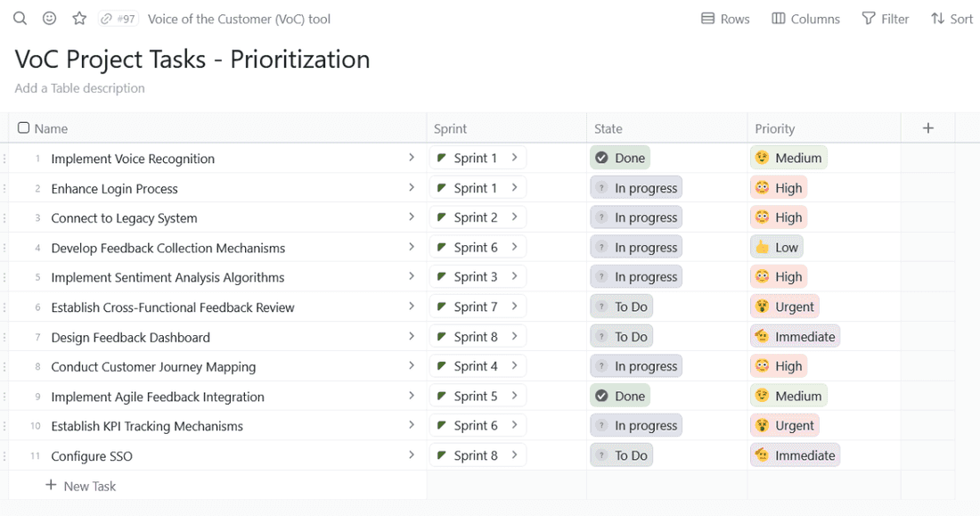The width and height of the screenshot is (980, 516).
Task: Open the Filter options
Action: (885, 18)
